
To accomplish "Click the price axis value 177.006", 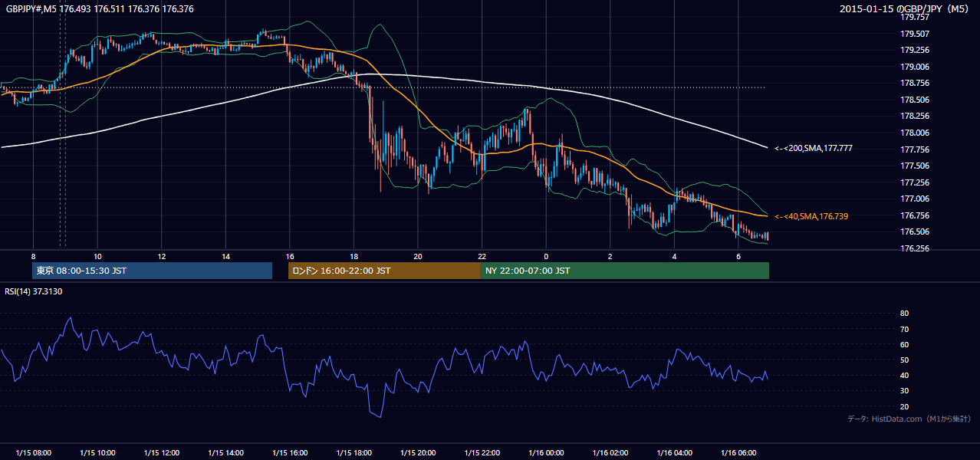I will point(916,199).
